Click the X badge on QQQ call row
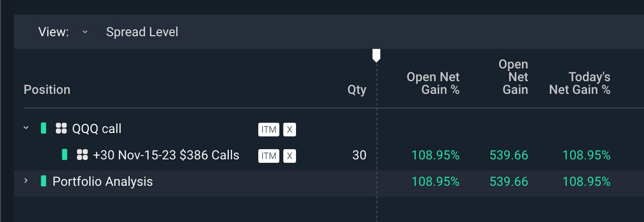Screen dimensions: 644x222 click(290, 129)
